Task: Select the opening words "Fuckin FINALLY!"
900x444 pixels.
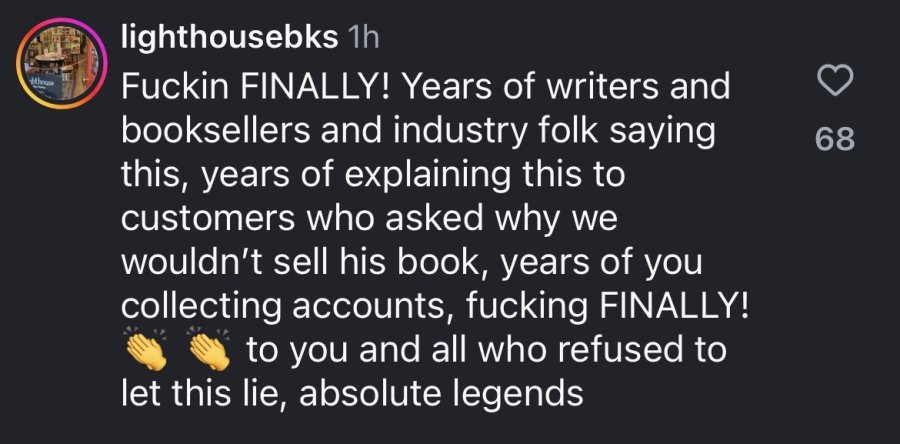Action: (x=254, y=87)
